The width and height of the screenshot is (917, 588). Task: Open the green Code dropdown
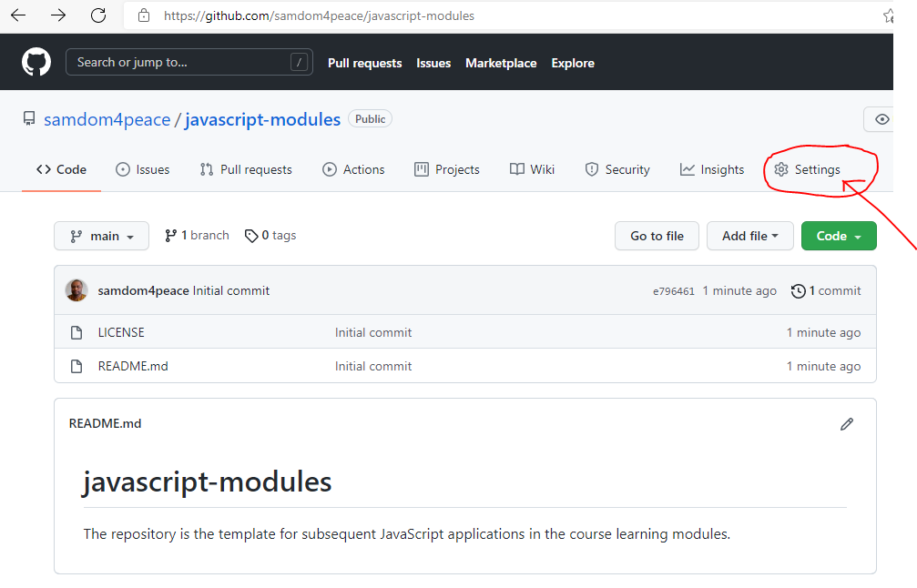[x=839, y=236]
